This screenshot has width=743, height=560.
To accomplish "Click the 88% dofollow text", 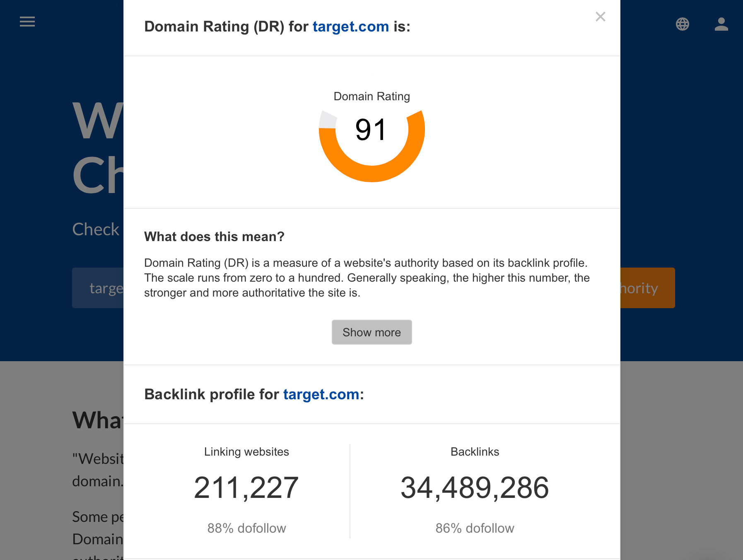I will click(246, 528).
